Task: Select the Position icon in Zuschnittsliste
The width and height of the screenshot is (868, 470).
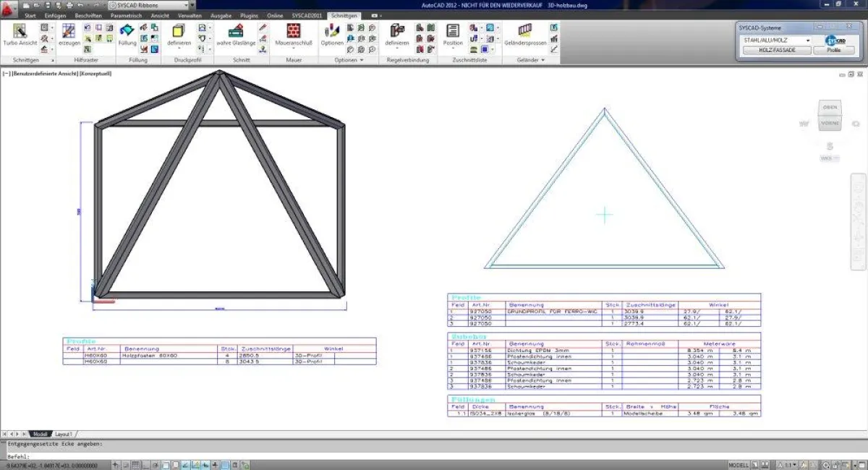Action: (453, 31)
